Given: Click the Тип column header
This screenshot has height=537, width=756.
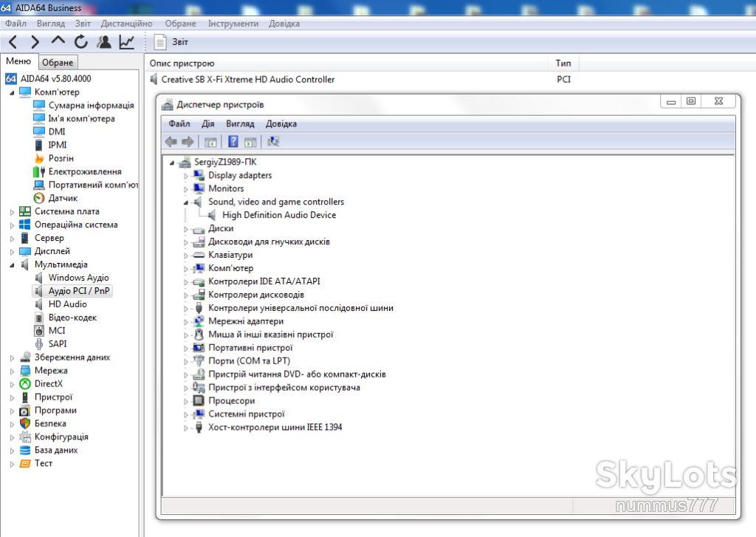Looking at the screenshot, I should click(x=563, y=64).
